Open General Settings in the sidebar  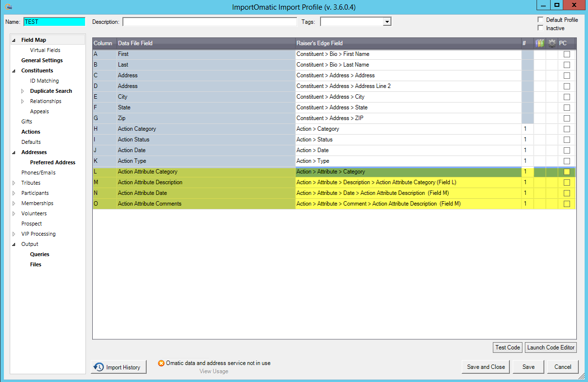[42, 60]
